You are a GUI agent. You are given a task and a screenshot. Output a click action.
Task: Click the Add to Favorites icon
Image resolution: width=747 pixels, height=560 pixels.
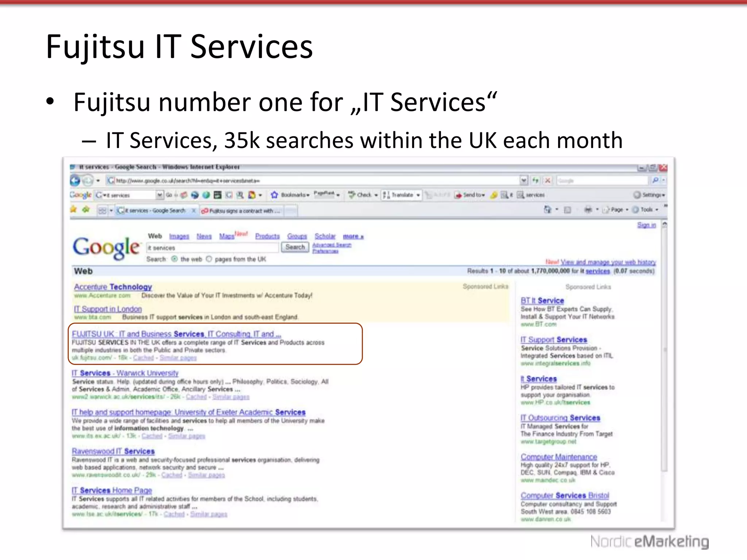(x=86, y=210)
